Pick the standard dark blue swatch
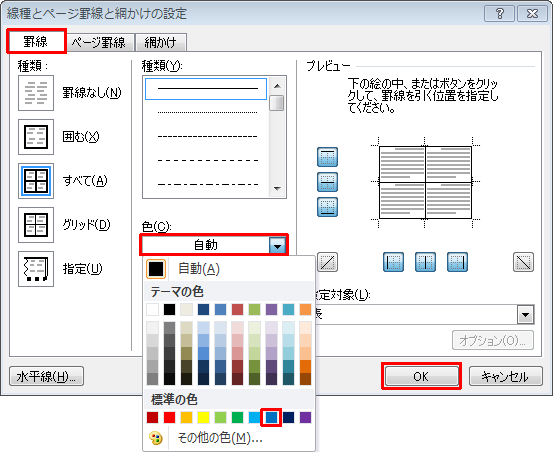Image resolution: width=553 pixels, height=452 pixels. click(288, 418)
